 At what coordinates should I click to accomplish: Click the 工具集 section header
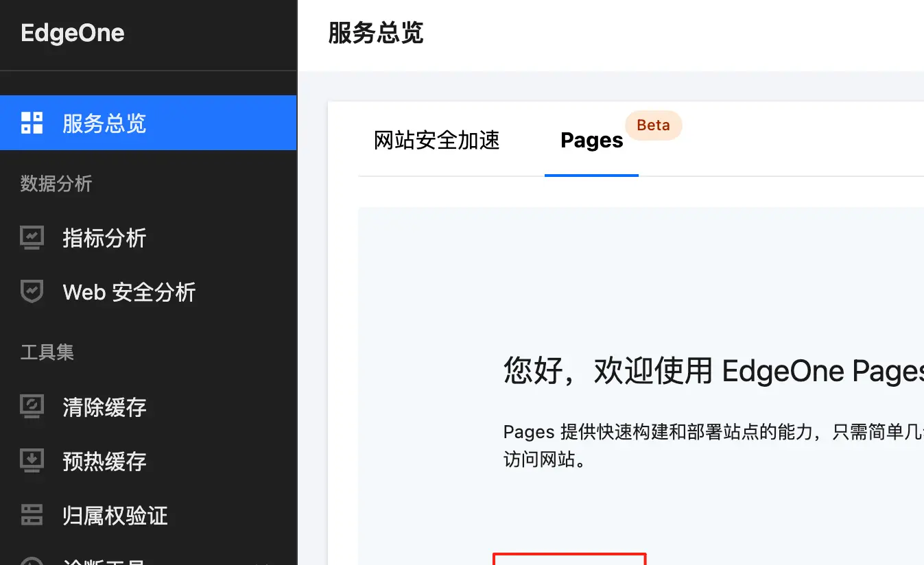click(x=47, y=352)
